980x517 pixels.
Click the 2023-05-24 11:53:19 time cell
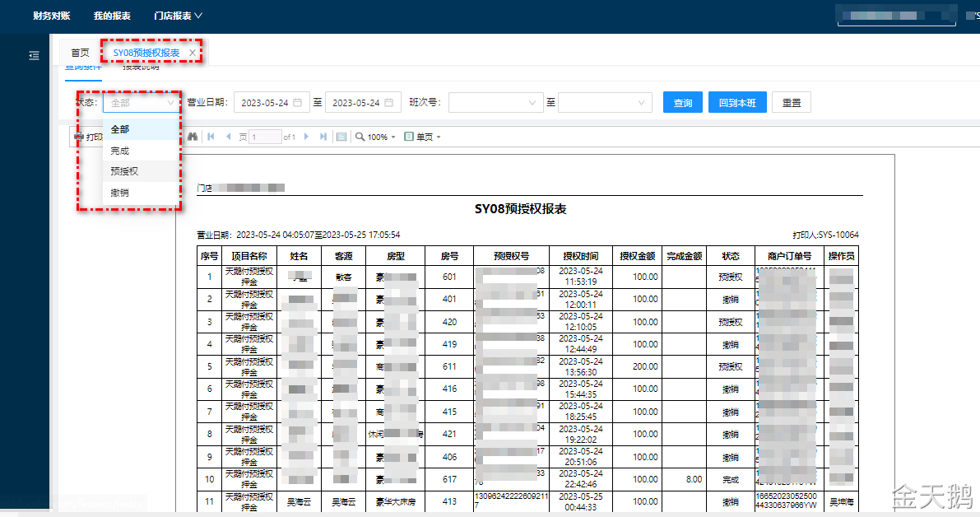pos(581,277)
